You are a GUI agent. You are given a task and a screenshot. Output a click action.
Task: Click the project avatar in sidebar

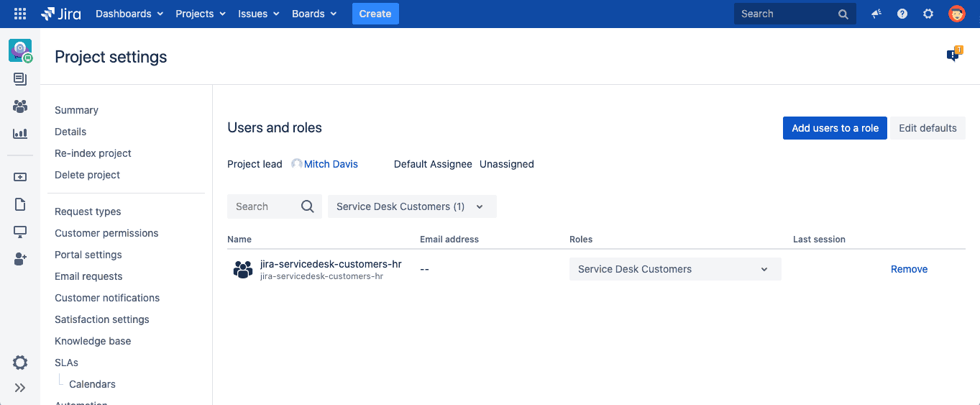[x=20, y=51]
